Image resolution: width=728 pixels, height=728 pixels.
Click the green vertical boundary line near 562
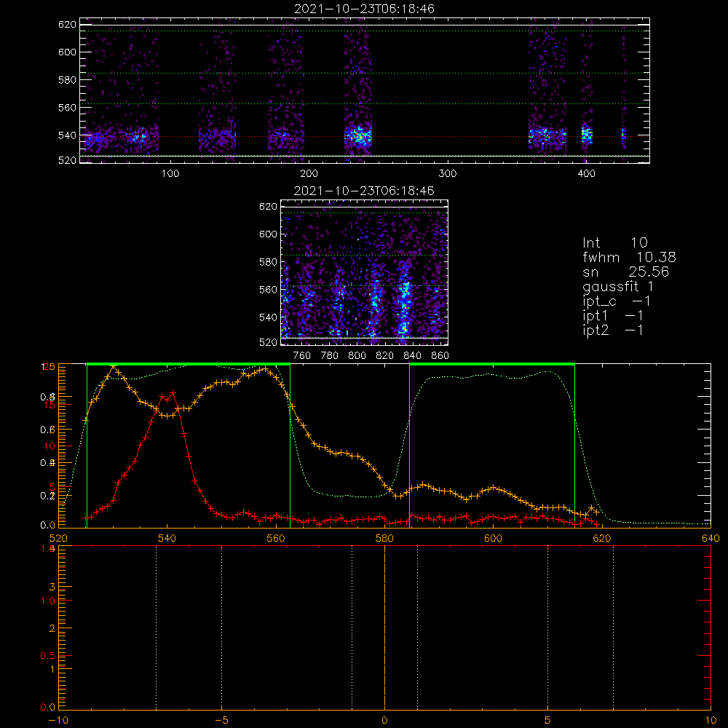coord(290,446)
